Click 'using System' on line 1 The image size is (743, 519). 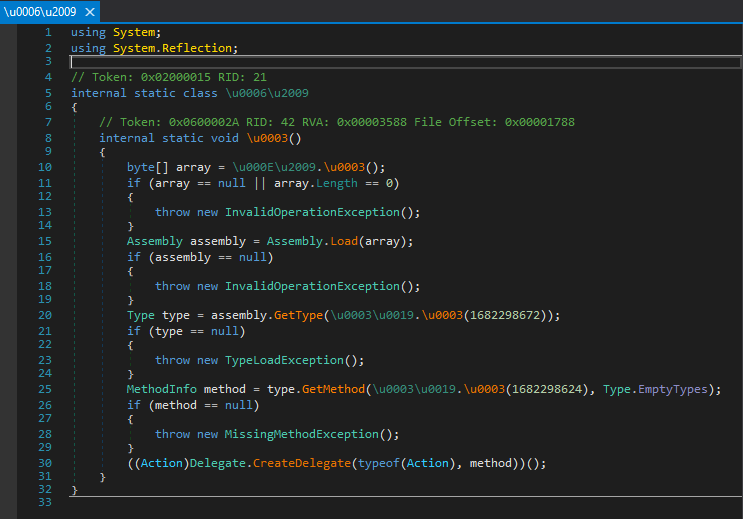(x=113, y=32)
